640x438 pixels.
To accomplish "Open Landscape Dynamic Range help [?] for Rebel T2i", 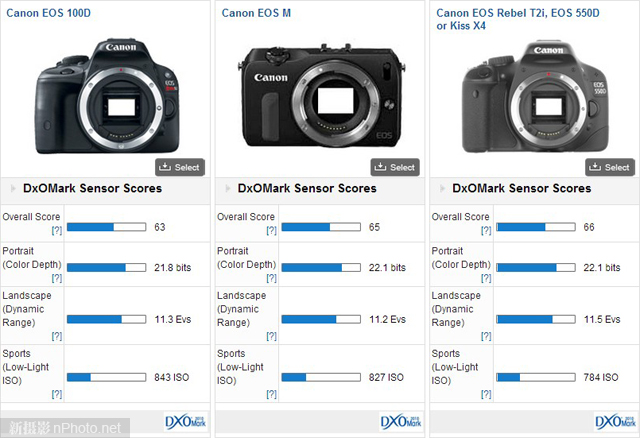I will point(486,336).
